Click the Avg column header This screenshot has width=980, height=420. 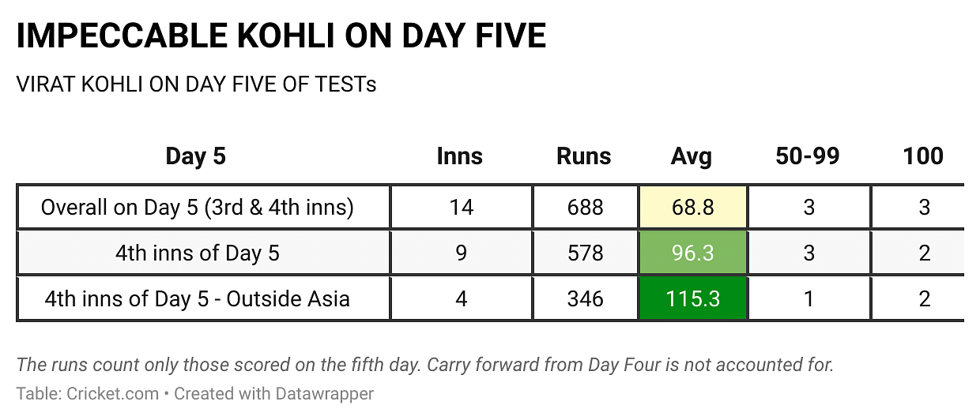pos(691,156)
